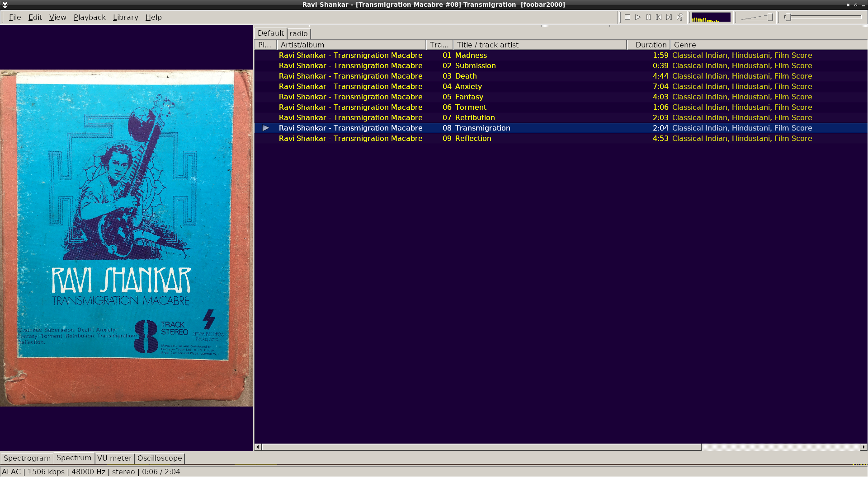Screen dimensions: 868x477
Task: Sort by the Genre column header
Action: tap(769, 45)
